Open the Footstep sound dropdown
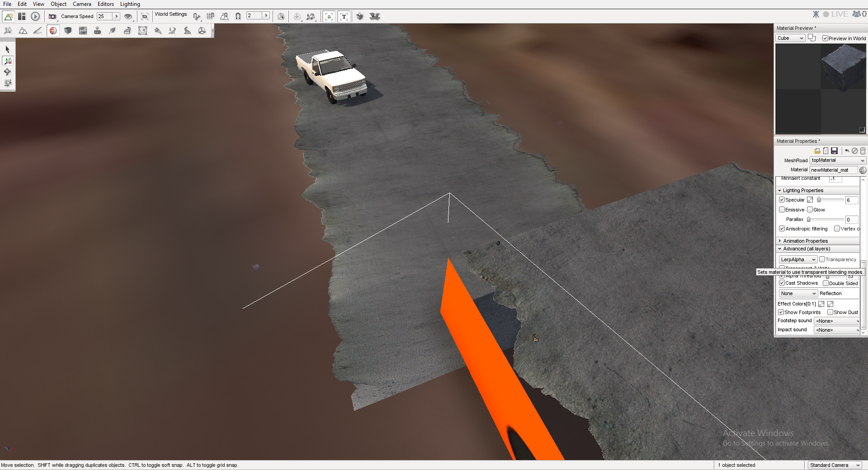Viewport: 868px width, 470px height. [x=836, y=321]
